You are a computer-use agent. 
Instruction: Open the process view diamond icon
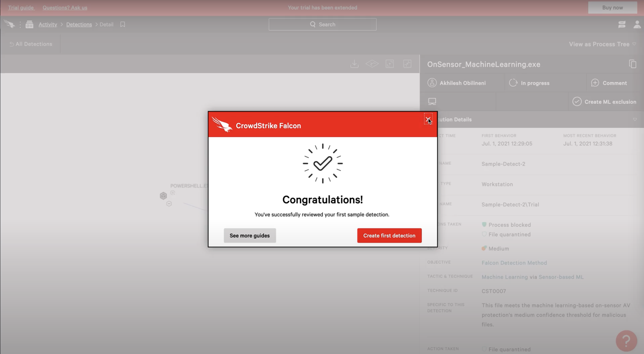372,64
